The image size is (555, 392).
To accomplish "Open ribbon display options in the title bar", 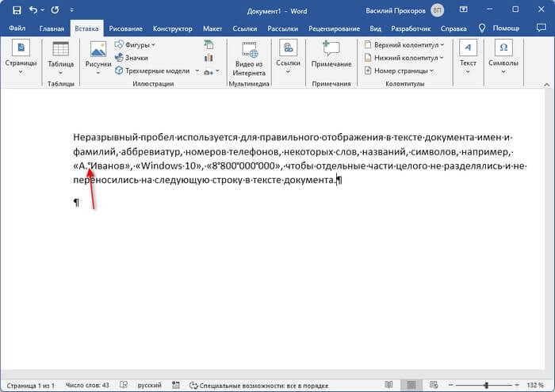I will [463, 10].
